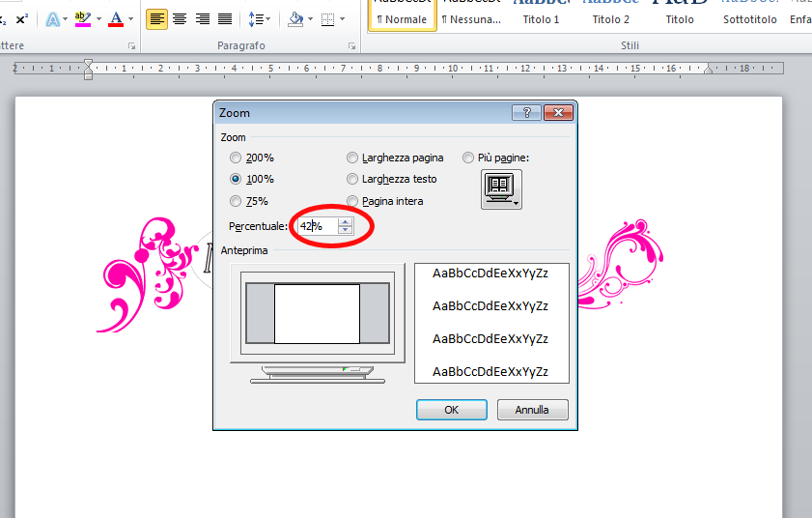
Task: Click the text highlight color marker icon
Action: [x=82, y=18]
